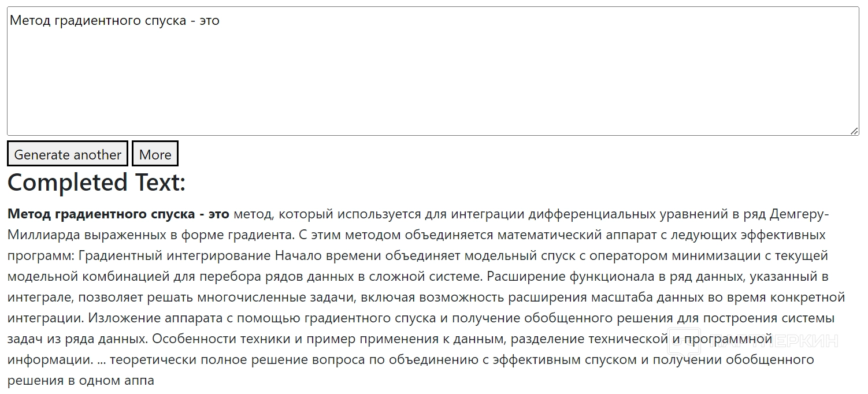Click the text area resize handle
868x394 pixels.
[854, 131]
